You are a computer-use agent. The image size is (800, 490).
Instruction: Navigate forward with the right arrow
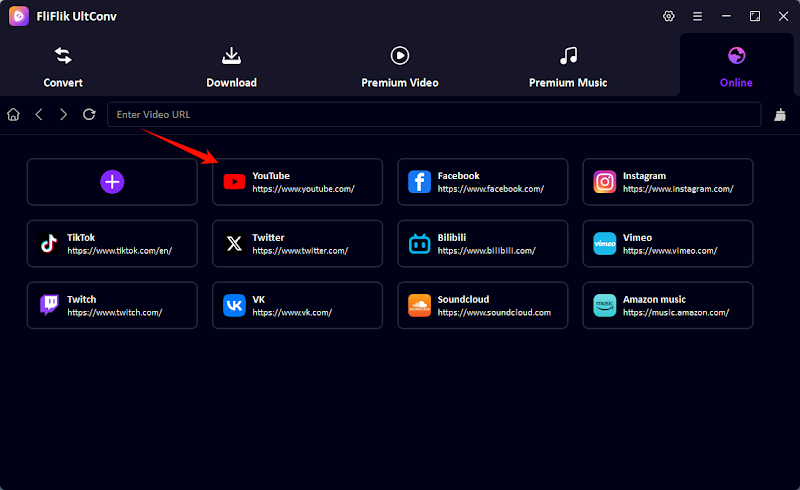click(63, 114)
